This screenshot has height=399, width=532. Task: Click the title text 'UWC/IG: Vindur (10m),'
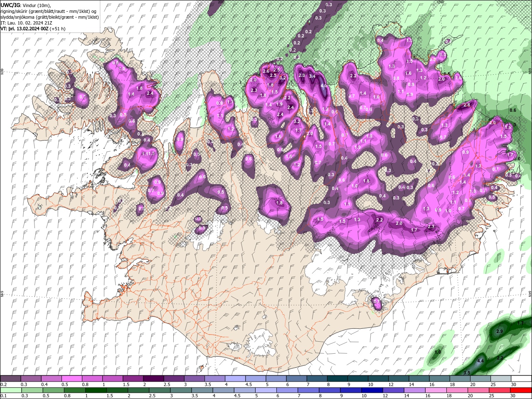click(x=25, y=5)
